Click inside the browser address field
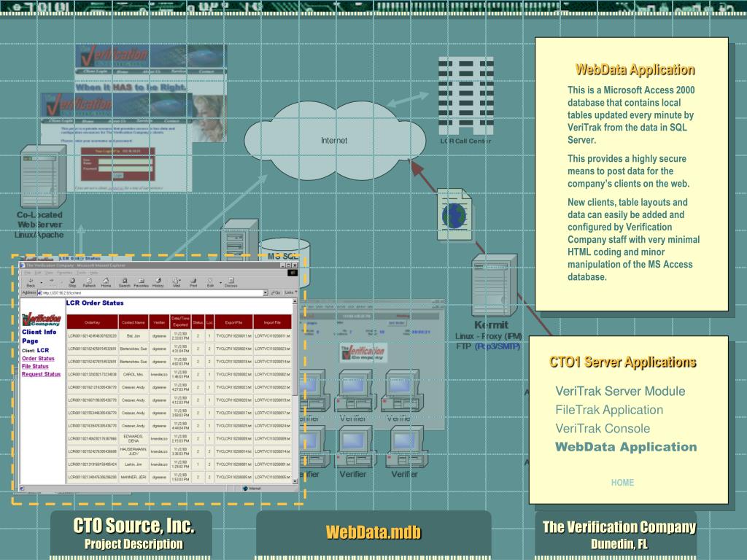Image resolution: width=747 pixels, height=560 pixels. click(152, 293)
